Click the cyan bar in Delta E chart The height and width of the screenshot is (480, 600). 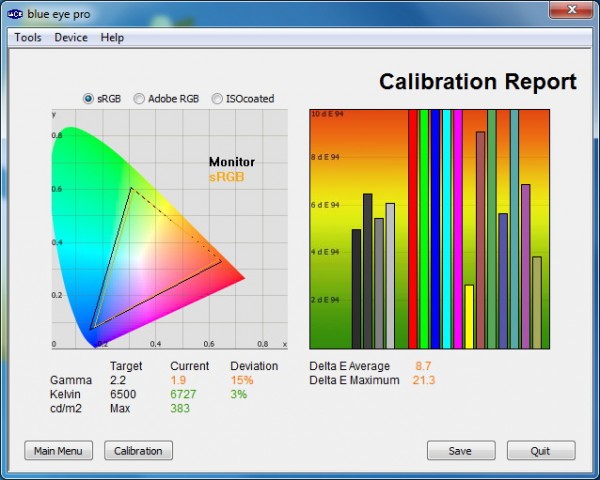(447, 229)
